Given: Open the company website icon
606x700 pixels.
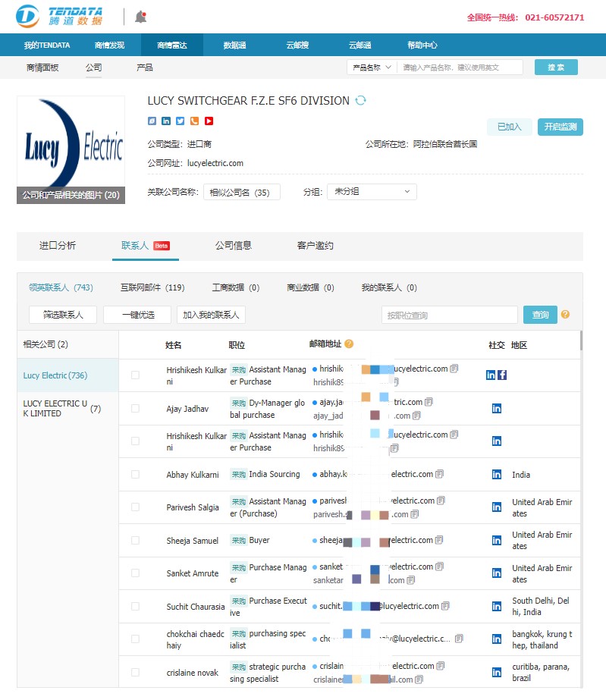Looking at the screenshot, I should click(x=152, y=121).
